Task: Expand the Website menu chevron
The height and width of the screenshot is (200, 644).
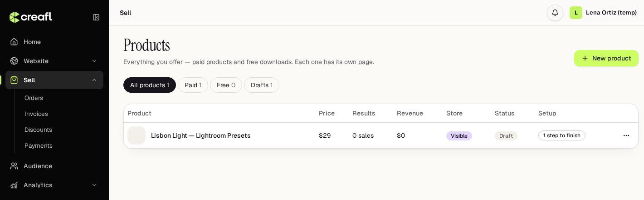Action: coord(94,61)
